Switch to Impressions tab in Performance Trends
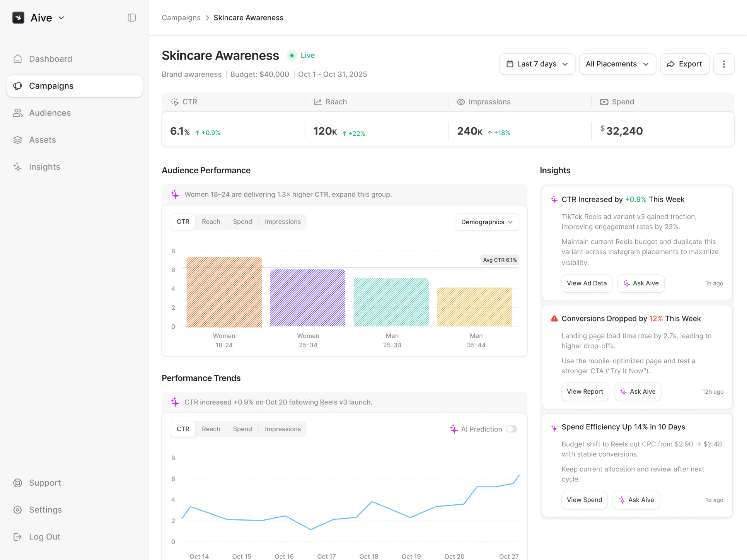This screenshot has width=747, height=560. click(x=283, y=429)
